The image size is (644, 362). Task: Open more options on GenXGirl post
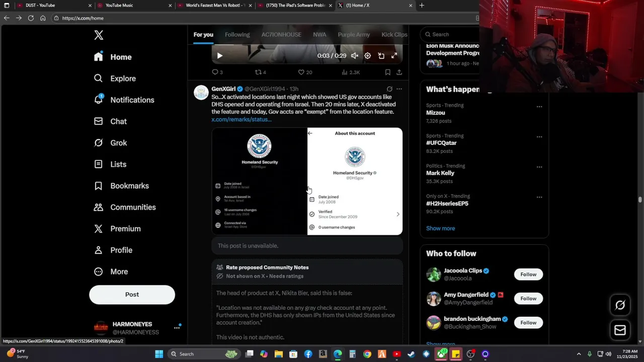(399, 89)
